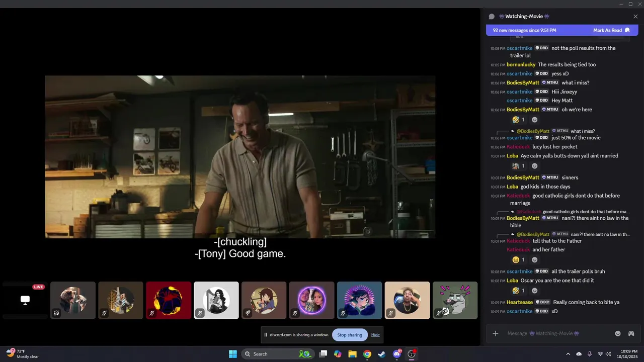Screen dimensions: 644x362
Task: Open Discord app from the taskbar
Action: click(397, 354)
